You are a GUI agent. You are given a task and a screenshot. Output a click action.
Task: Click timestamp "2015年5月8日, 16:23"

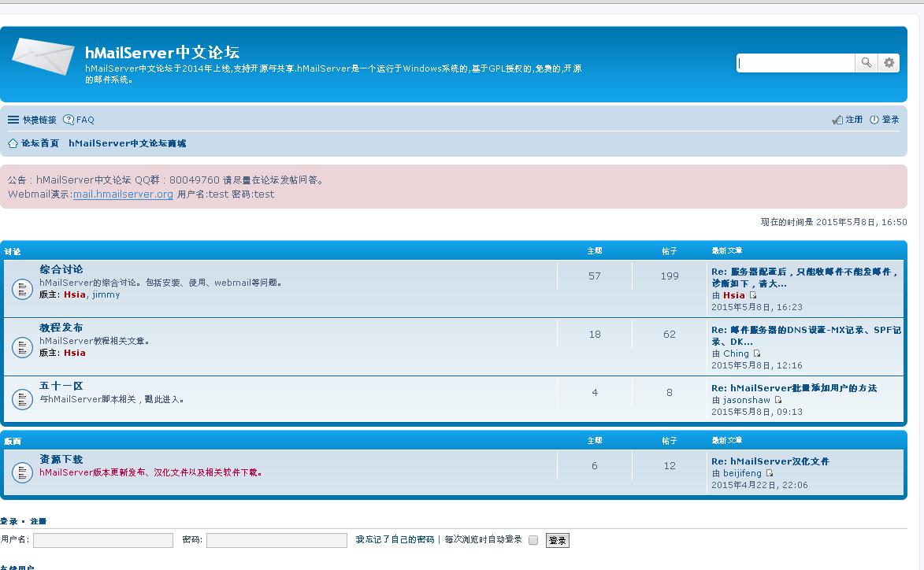pyautogui.click(x=757, y=307)
